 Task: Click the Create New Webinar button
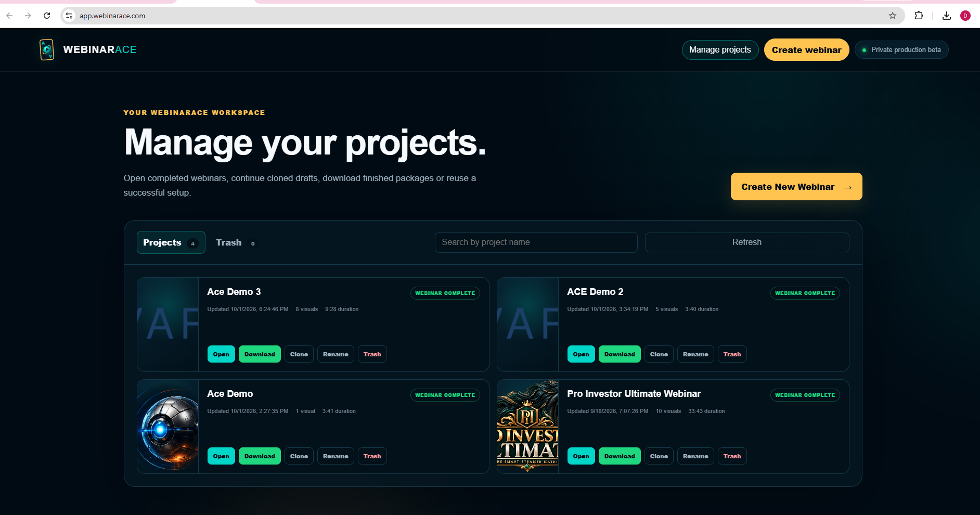pos(796,187)
